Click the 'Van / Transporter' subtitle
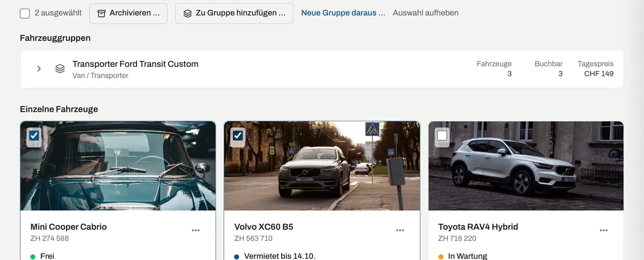The image size is (644, 260). click(x=100, y=76)
